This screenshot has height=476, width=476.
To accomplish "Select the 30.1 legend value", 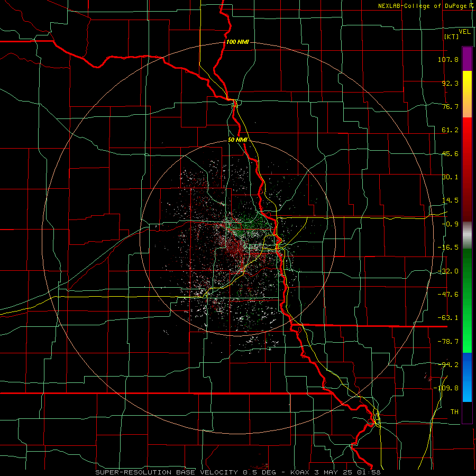I will tap(450, 177).
